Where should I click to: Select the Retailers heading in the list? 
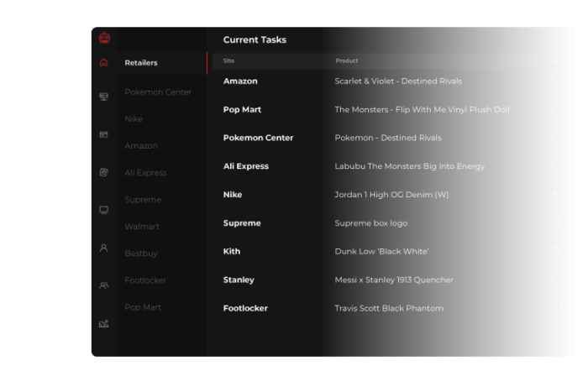(x=141, y=63)
